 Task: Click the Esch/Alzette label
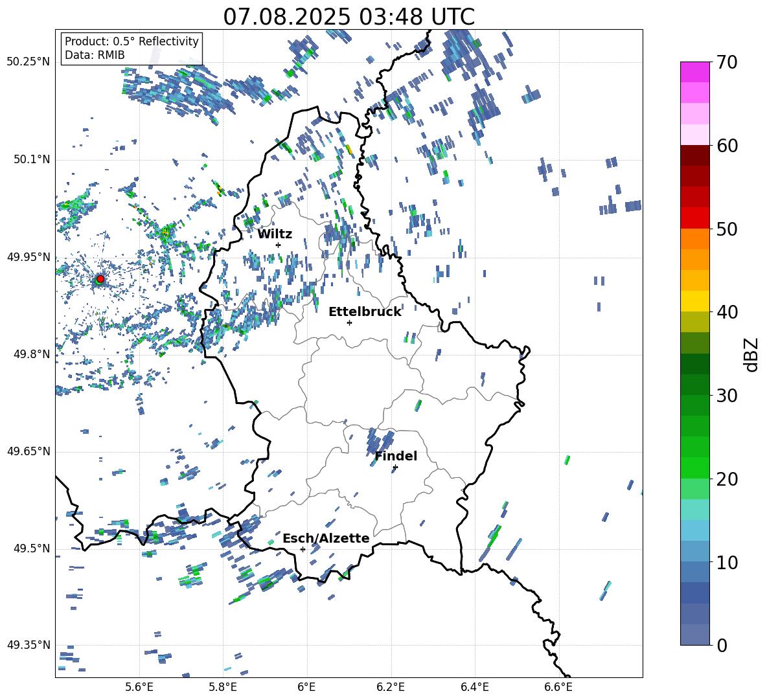click(326, 538)
